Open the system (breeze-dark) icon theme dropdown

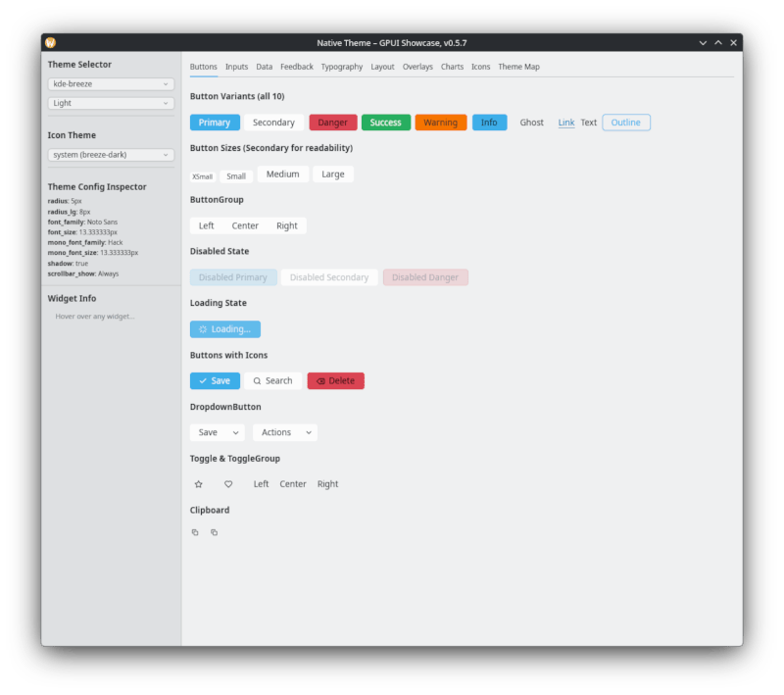tap(111, 155)
